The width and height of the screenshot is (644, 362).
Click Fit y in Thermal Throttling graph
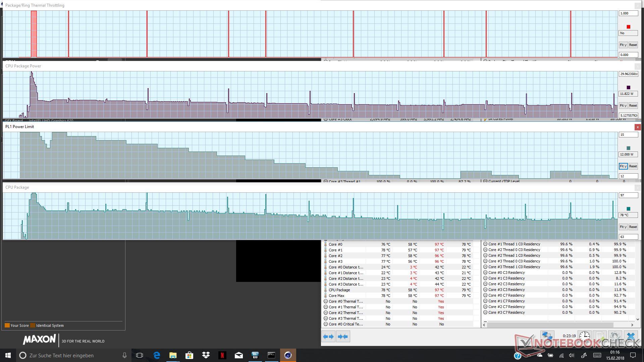point(623,45)
